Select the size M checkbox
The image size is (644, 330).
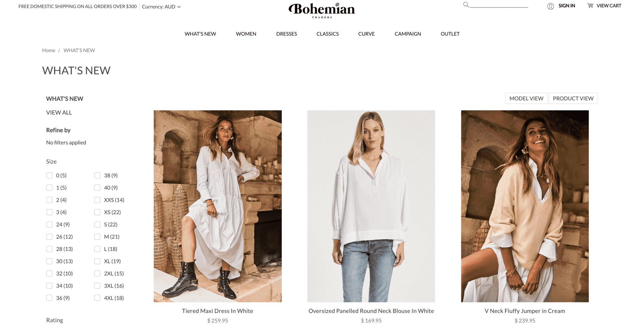pos(97,237)
